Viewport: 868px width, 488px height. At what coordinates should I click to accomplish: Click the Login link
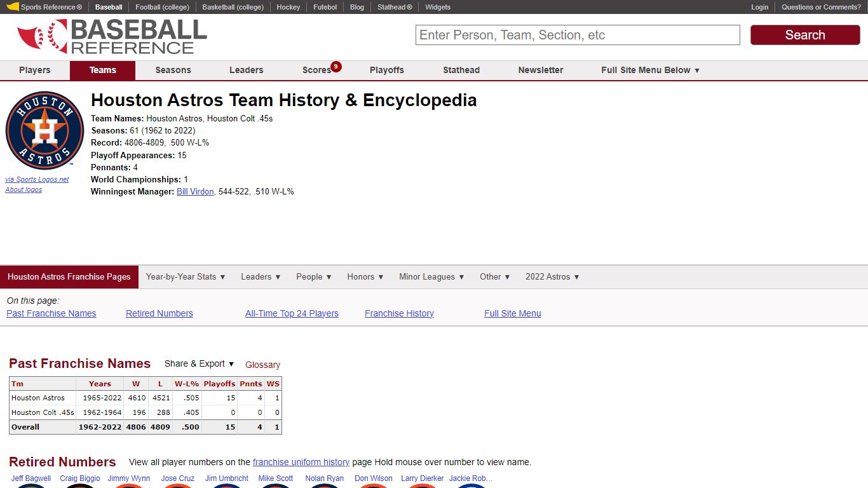click(760, 7)
